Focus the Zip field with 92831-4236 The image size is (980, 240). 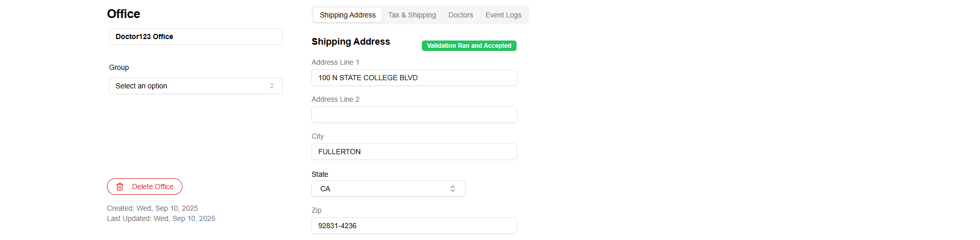click(x=414, y=226)
